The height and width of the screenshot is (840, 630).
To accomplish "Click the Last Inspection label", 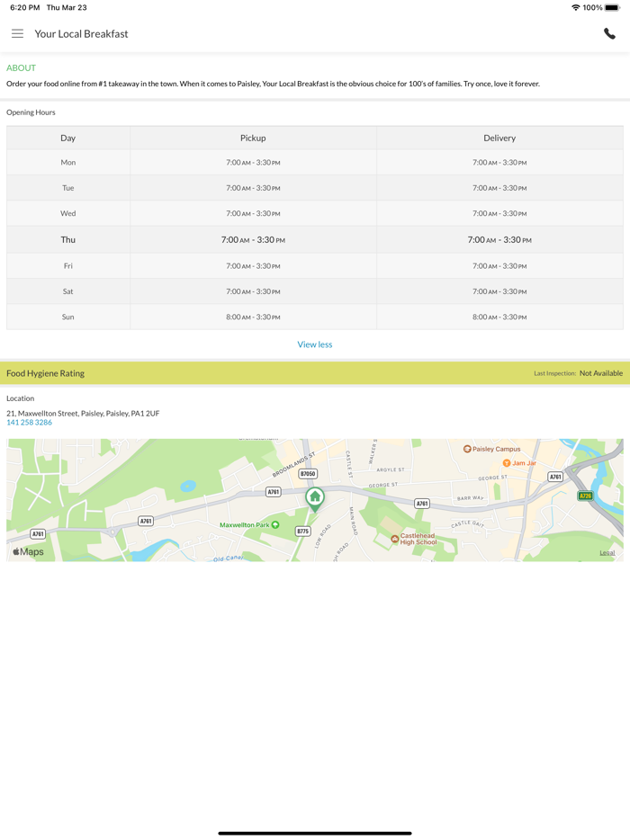I will pyautogui.click(x=555, y=373).
